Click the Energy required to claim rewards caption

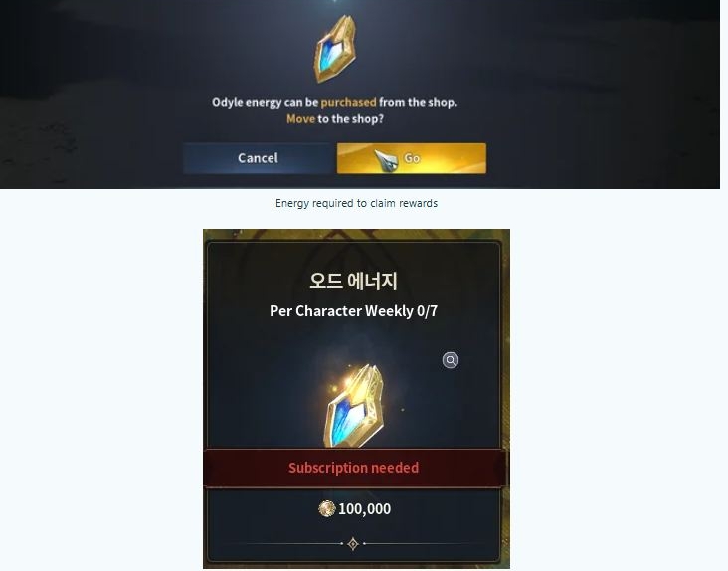[x=357, y=203]
